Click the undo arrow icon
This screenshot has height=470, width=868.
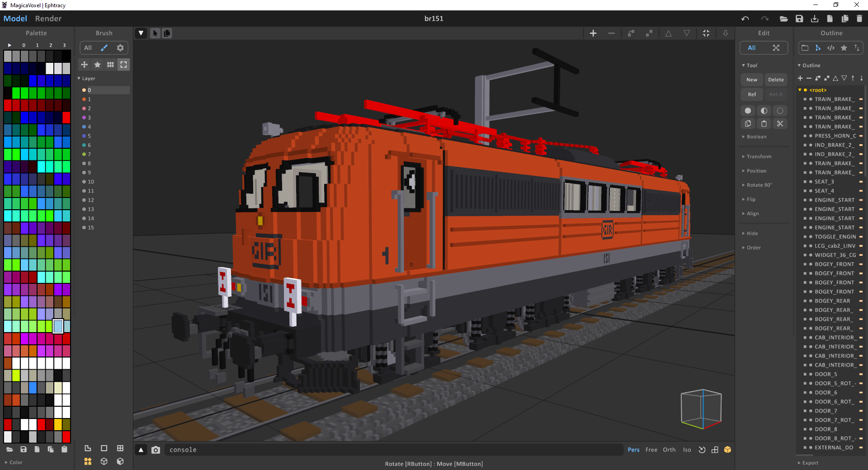745,19
